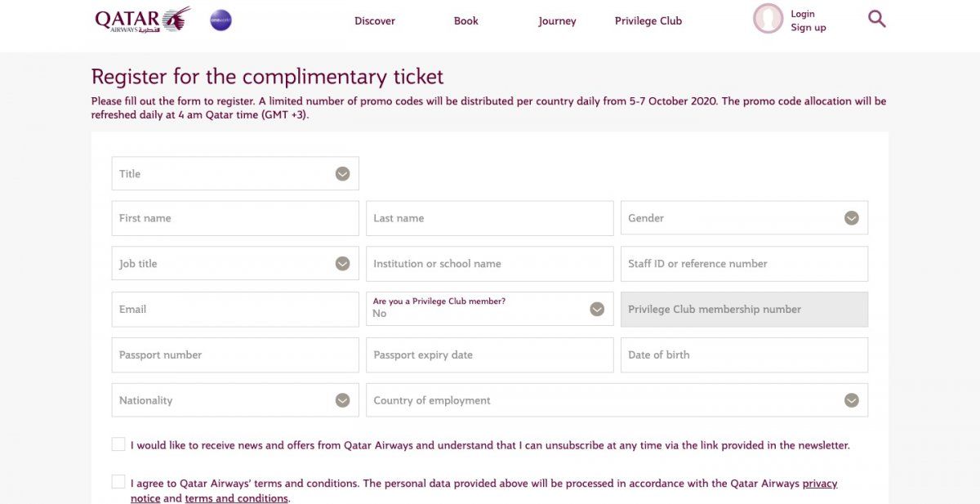This screenshot has width=980, height=504.
Task: Click the Title dropdown arrow icon
Action: (x=343, y=174)
